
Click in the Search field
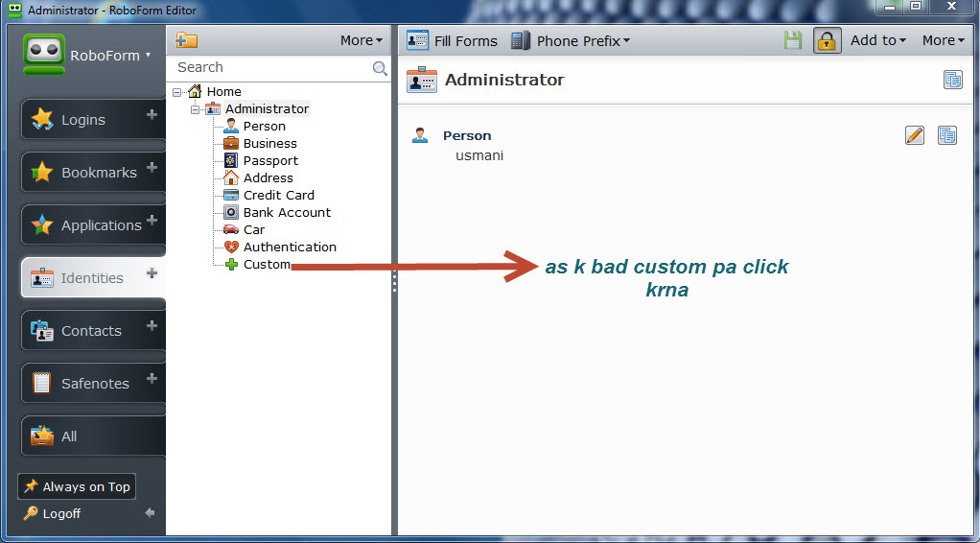click(272, 67)
